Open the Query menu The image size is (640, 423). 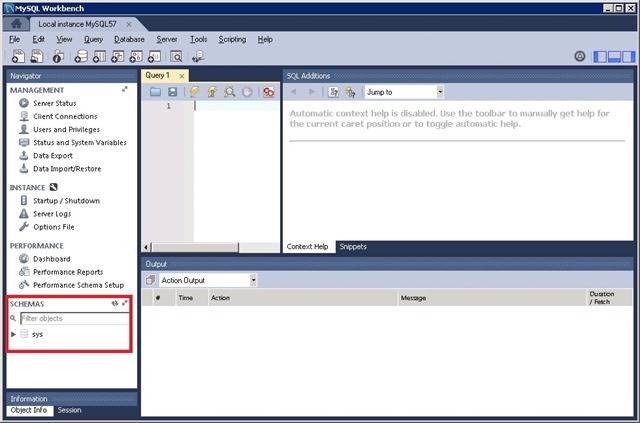pyautogui.click(x=93, y=39)
